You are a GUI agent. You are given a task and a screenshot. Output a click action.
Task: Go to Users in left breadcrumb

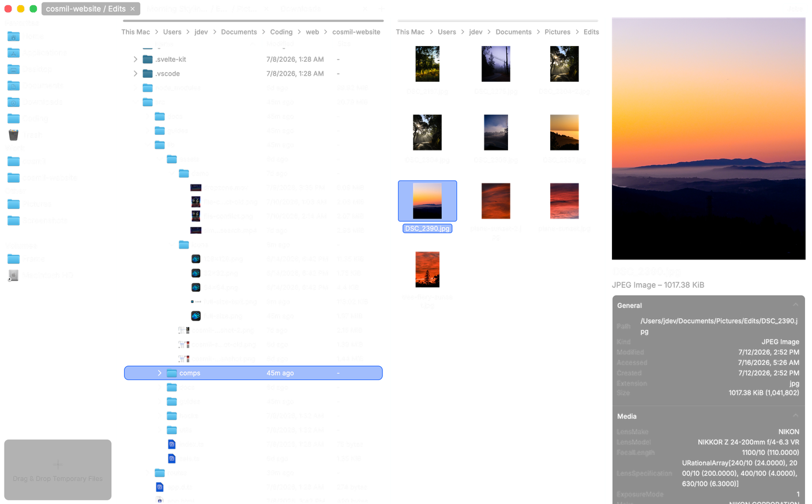(172, 32)
